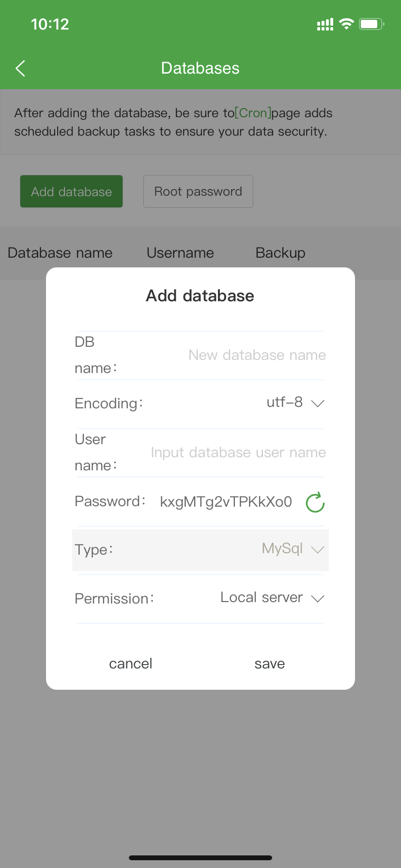Click the Permission chevron arrow

318,599
